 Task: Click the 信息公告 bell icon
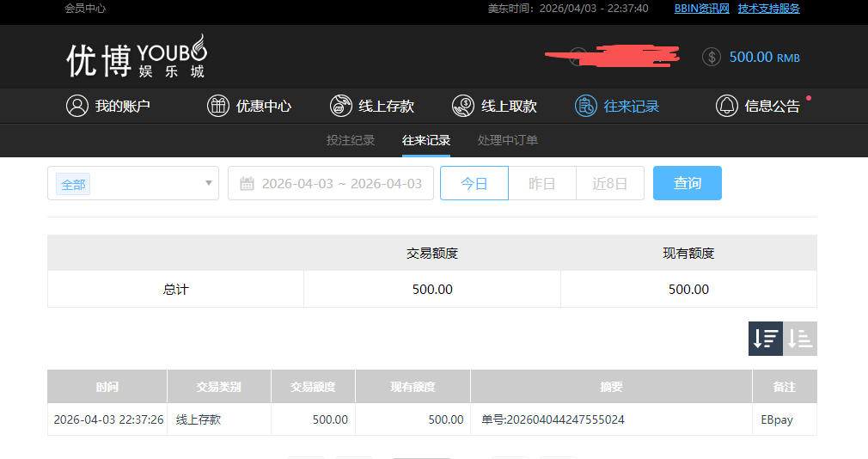[727, 106]
